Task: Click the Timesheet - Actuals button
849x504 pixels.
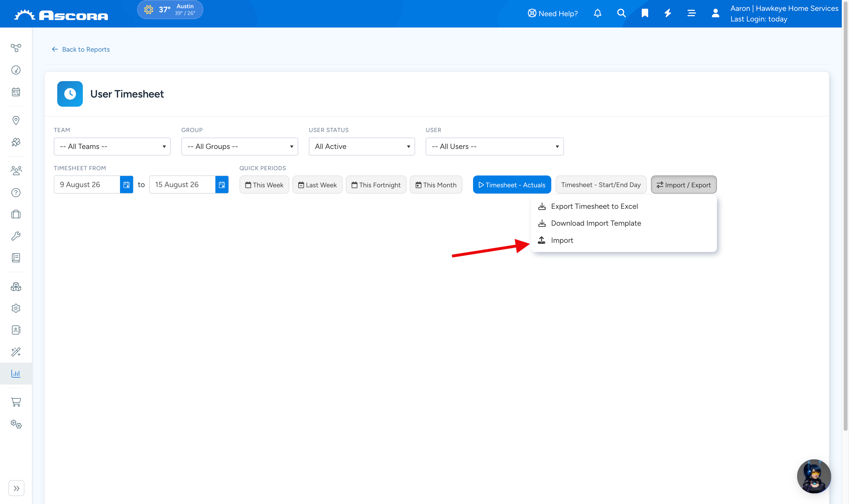Action: (x=512, y=185)
